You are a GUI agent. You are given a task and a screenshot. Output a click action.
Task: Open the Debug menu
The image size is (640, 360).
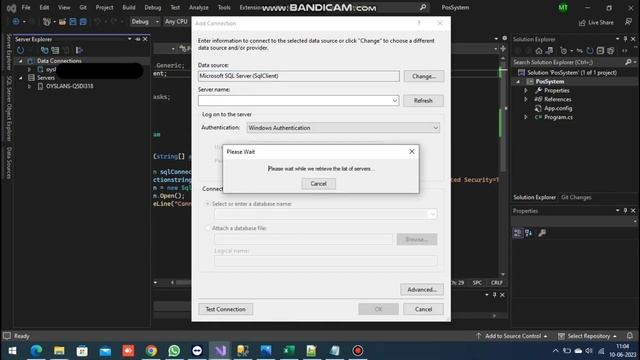pos(153,7)
